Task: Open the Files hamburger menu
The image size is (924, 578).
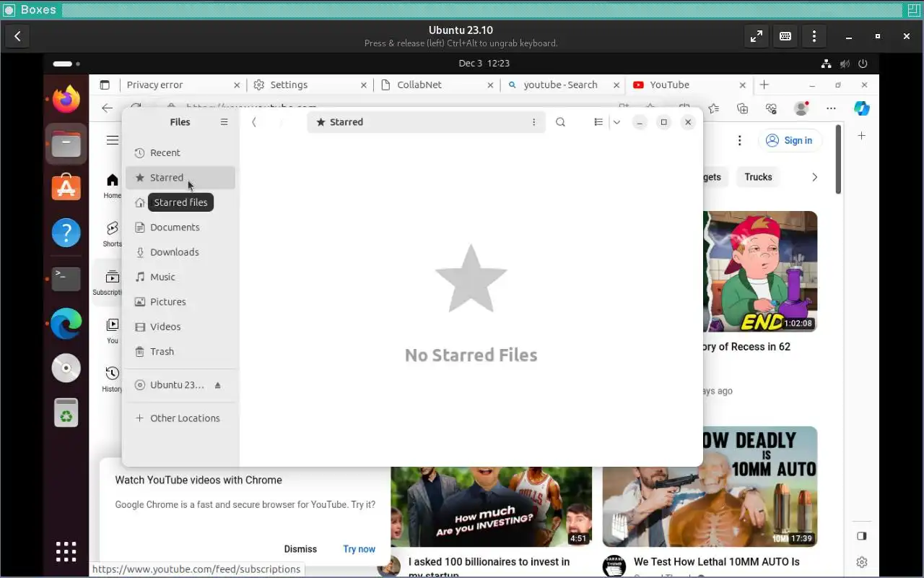Action: click(225, 122)
